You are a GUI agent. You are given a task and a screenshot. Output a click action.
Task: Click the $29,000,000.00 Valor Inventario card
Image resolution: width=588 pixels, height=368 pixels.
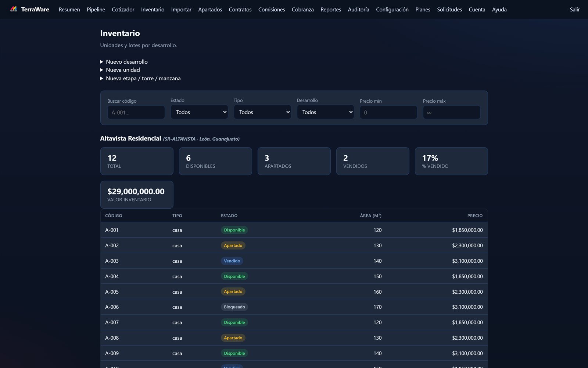coord(137,195)
